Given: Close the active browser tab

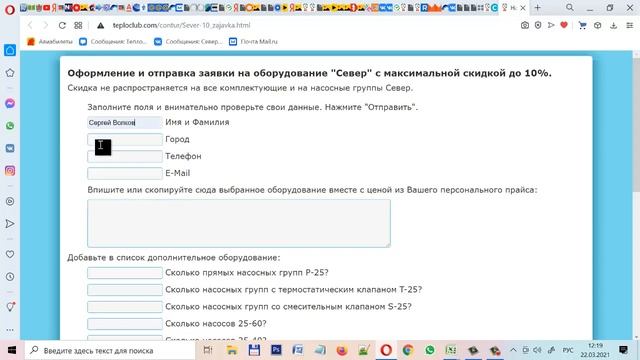Looking at the screenshot, I should tap(523, 8).
